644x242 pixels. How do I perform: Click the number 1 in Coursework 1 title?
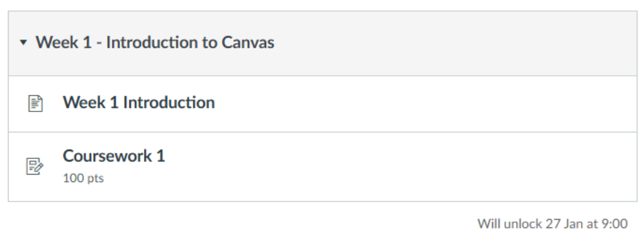(161, 156)
